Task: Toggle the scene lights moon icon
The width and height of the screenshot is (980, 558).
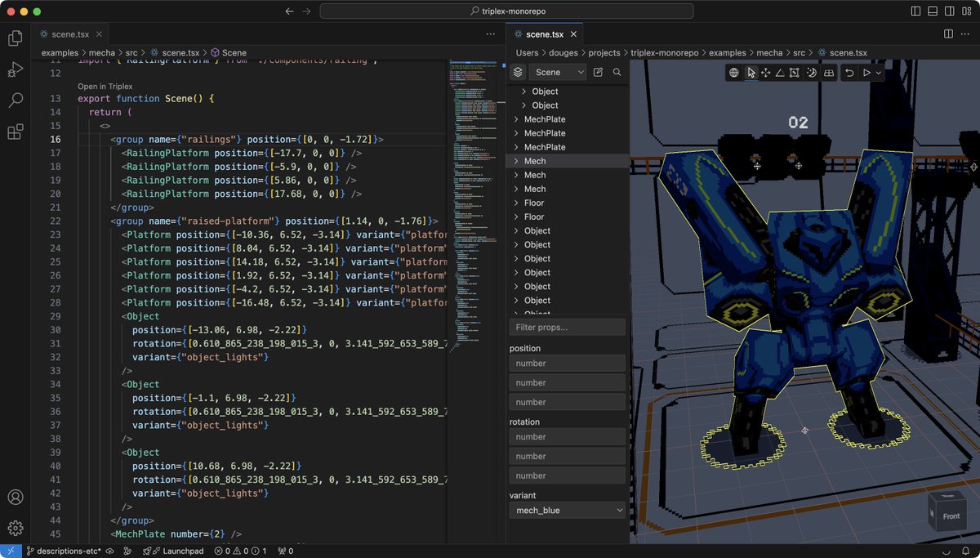Action: (x=812, y=73)
